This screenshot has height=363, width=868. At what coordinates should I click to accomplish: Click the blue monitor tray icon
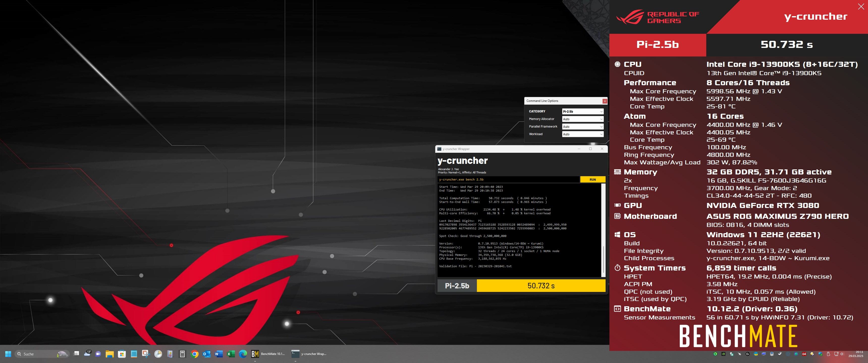(764, 354)
